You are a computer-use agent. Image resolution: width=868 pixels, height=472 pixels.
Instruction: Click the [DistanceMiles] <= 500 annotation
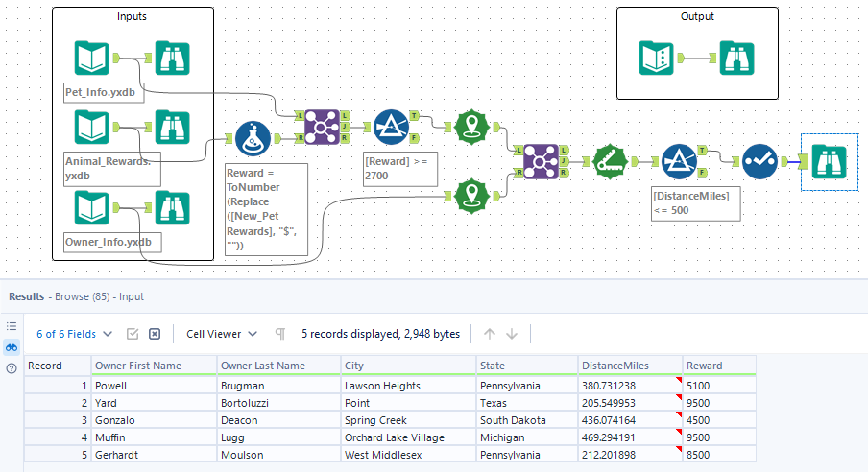click(x=696, y=203)
